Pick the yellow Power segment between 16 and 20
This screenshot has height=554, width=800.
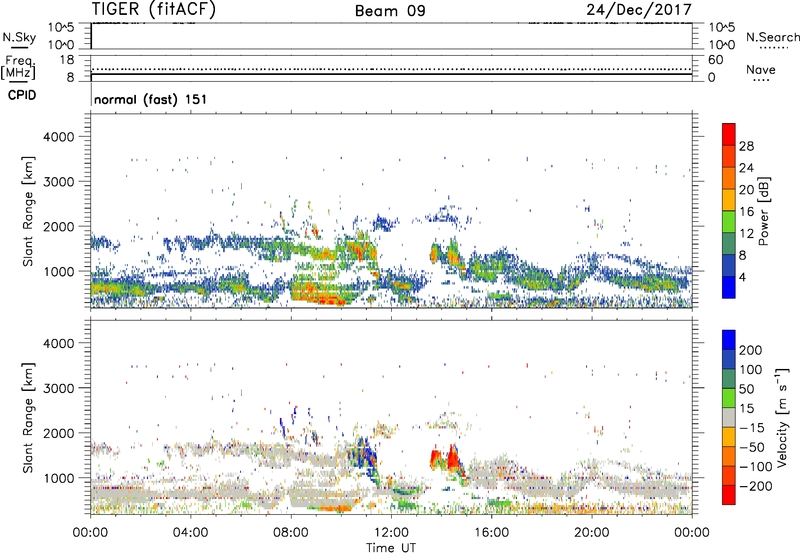(x=729, y=200)
